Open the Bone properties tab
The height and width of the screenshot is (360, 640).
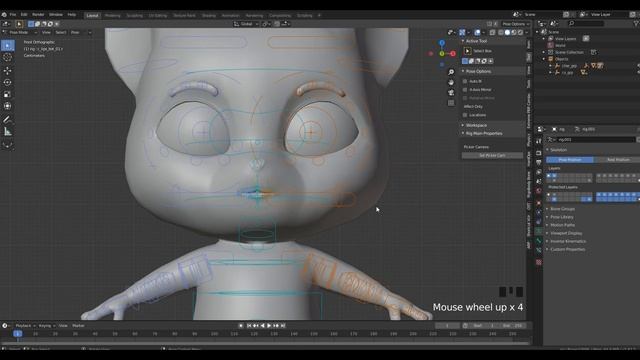tap(539, 241)
